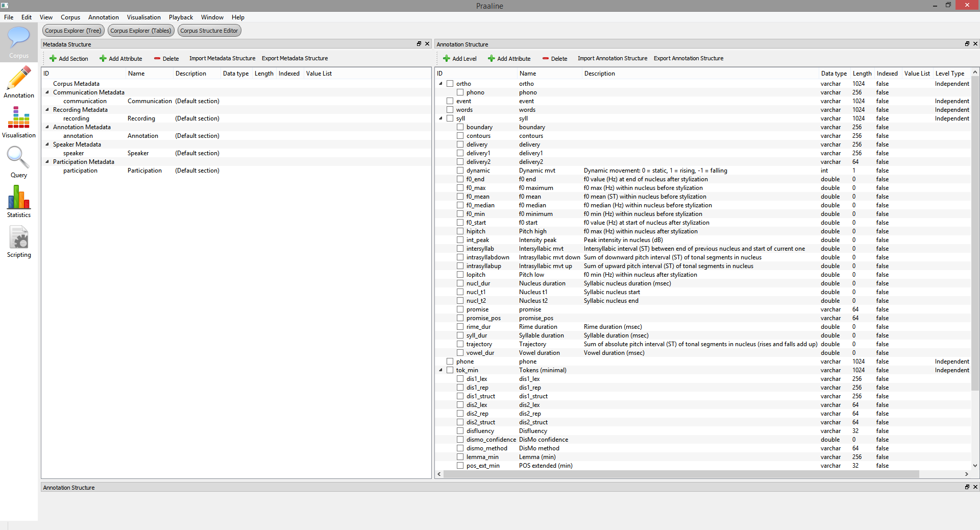The height and width of the screenshot is (530, 980).
Task: Select the dismo_confidence attribute row
Action: click(703, 440)
